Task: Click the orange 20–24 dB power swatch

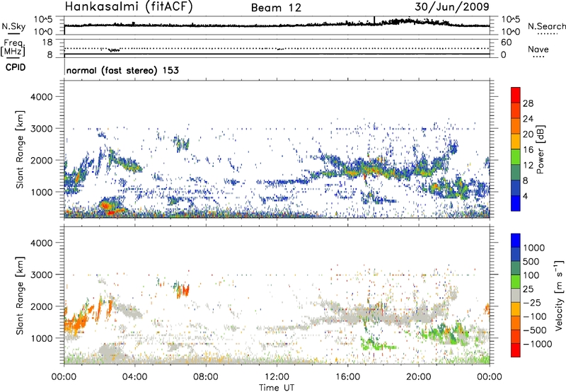Action: [x=516, y=126]
